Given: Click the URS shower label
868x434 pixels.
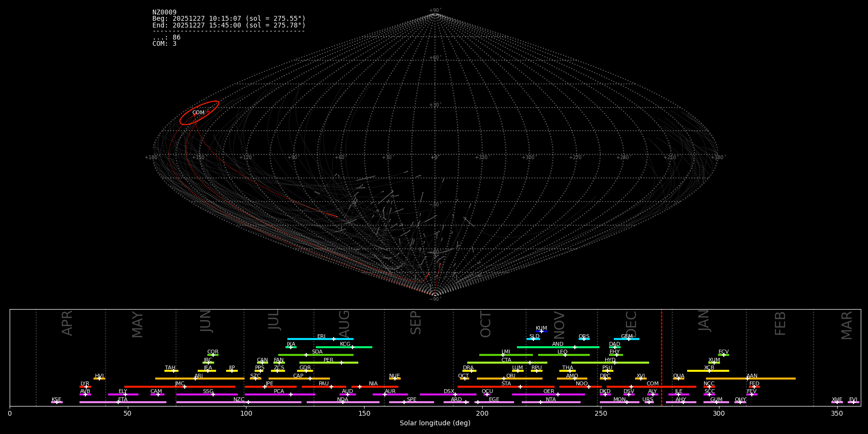Looking at the screenshot, I should tap(648, 400).
